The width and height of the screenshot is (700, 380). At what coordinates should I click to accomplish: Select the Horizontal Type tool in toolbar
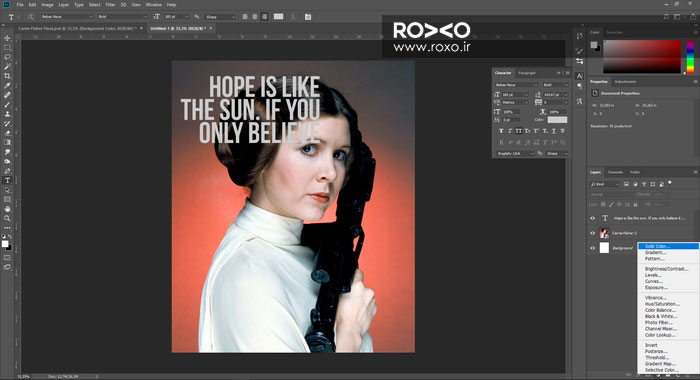pyautogui.click(x=7, y=180)
